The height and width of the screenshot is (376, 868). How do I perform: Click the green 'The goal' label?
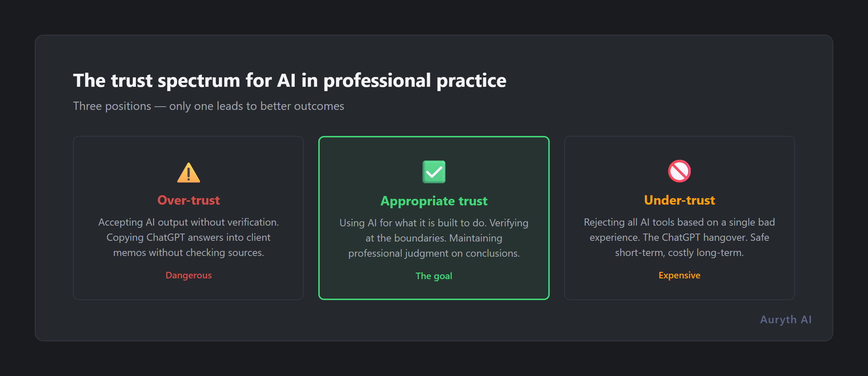[434, 276]
